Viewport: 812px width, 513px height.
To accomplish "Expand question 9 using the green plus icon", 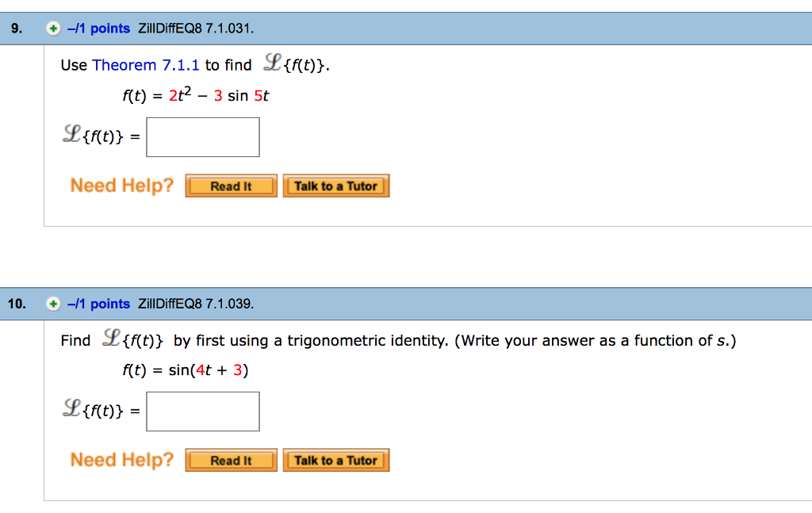I will click(x=52, y=28).
